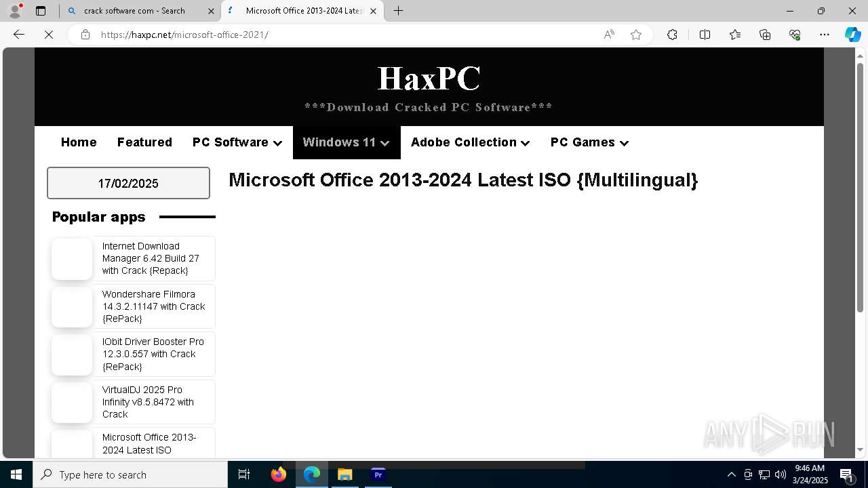This screenshot has height=488, width=868.
Task: Open network settings tray icon
Action: [x=764, y=474]
